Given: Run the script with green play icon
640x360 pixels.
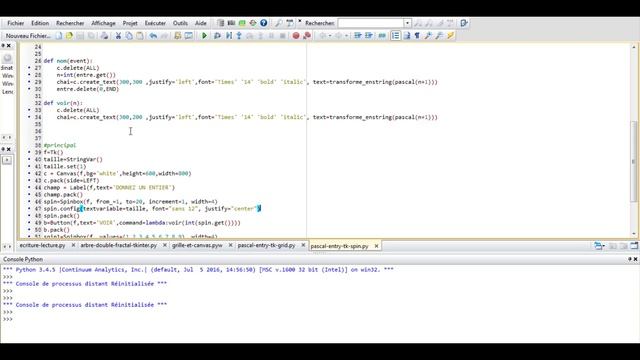Looking at the screenshot, I should coord(204,36).
